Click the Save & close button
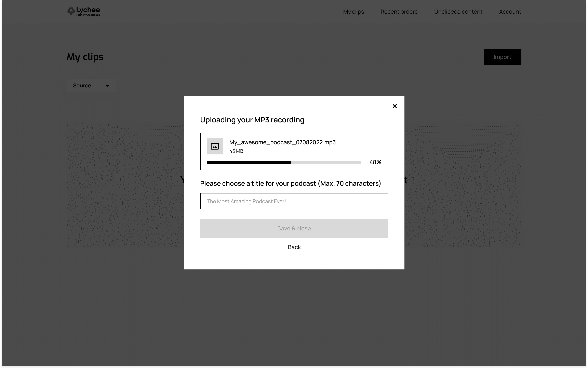This screenshot has width=588, height=369. (x=294, y=228)
